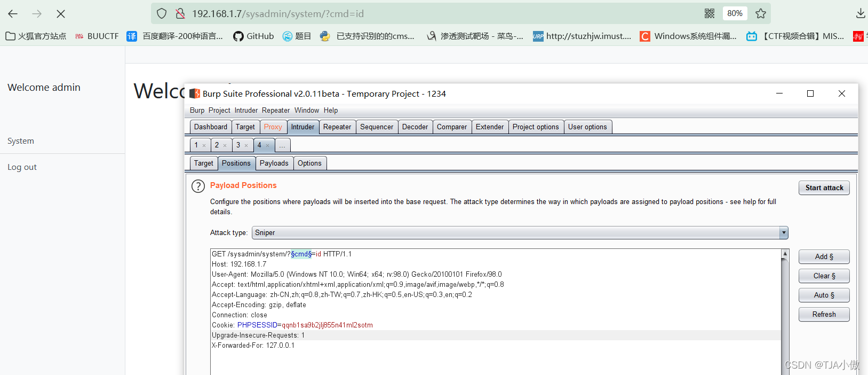Image resolution: width=868 pixels, height=375 pixels.
Task: Open the Intruder menu
Action: click(246, 111)
